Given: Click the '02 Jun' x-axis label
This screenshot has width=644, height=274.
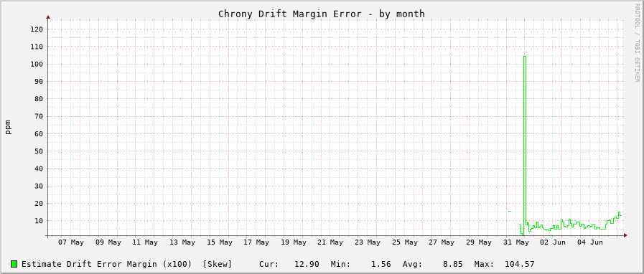Looking at the screenshot, I should pyautogui.click(x=554, y=243).
